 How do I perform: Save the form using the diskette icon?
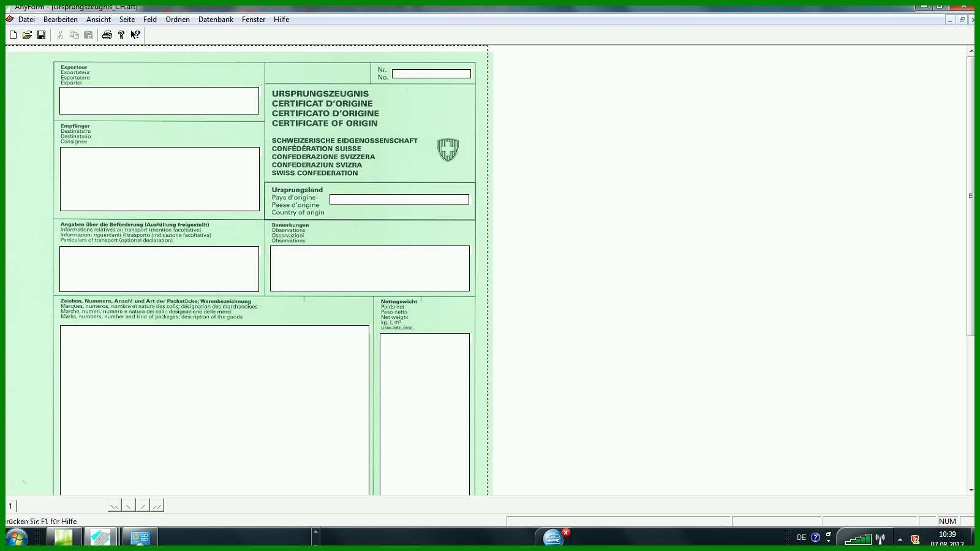tap(41, 35)
